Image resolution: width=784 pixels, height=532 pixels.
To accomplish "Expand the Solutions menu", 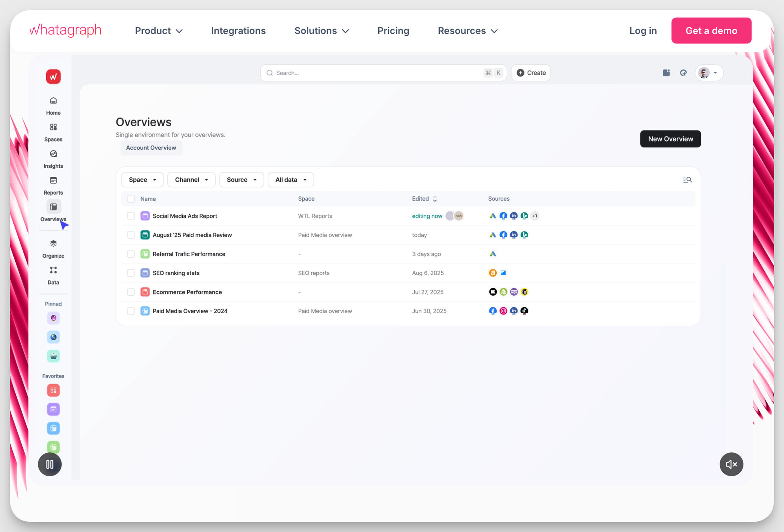I will pos(321,31).
